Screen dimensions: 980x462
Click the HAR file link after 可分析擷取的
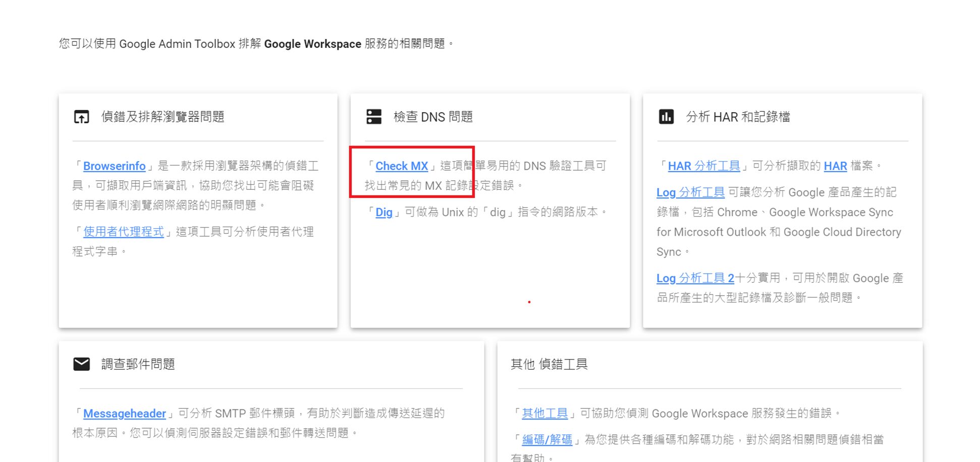pos(835,166)
